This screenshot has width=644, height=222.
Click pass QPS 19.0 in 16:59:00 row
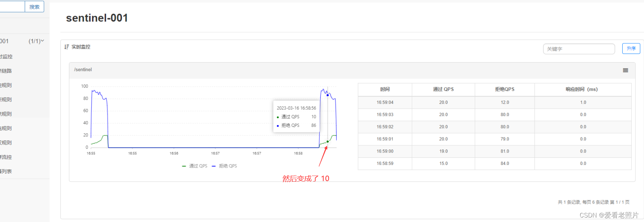pos(443,151)
